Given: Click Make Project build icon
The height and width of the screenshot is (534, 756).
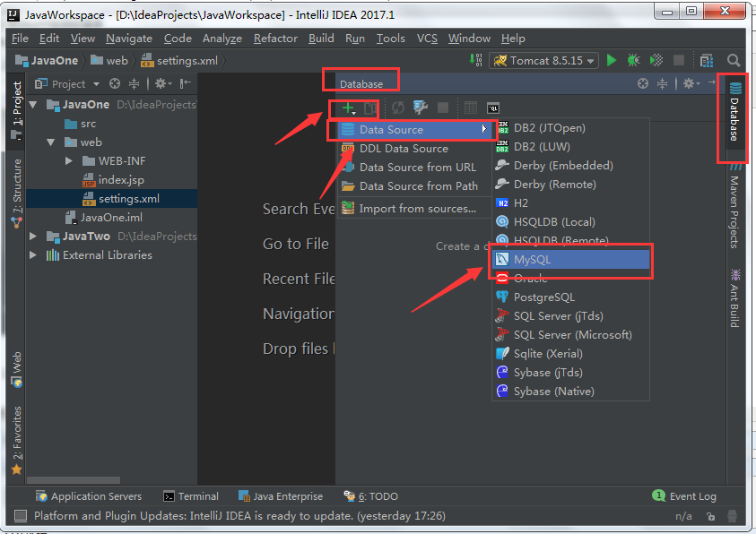Looking at the screenshot, I should click(475, 60).
